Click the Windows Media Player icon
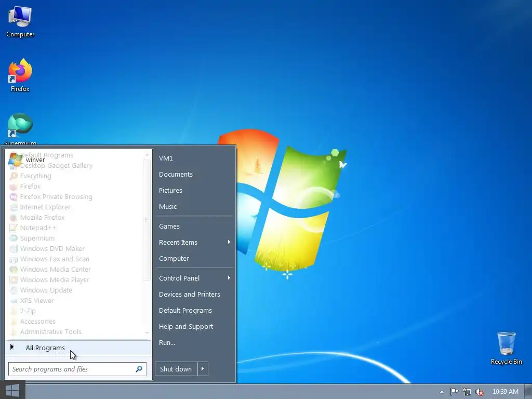532x399 pixels. (14, 280)
